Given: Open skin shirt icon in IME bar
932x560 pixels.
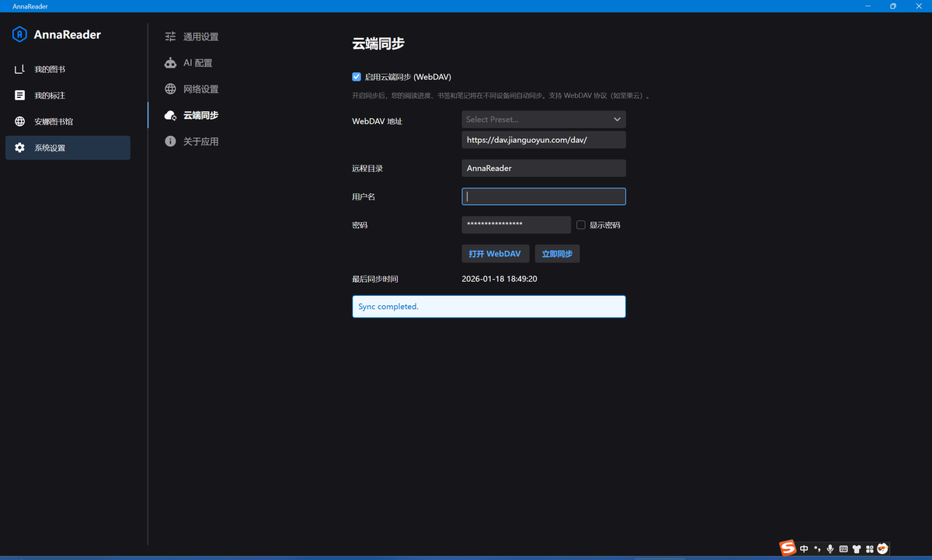Looking at the screenshot, I should pos(857,549).
